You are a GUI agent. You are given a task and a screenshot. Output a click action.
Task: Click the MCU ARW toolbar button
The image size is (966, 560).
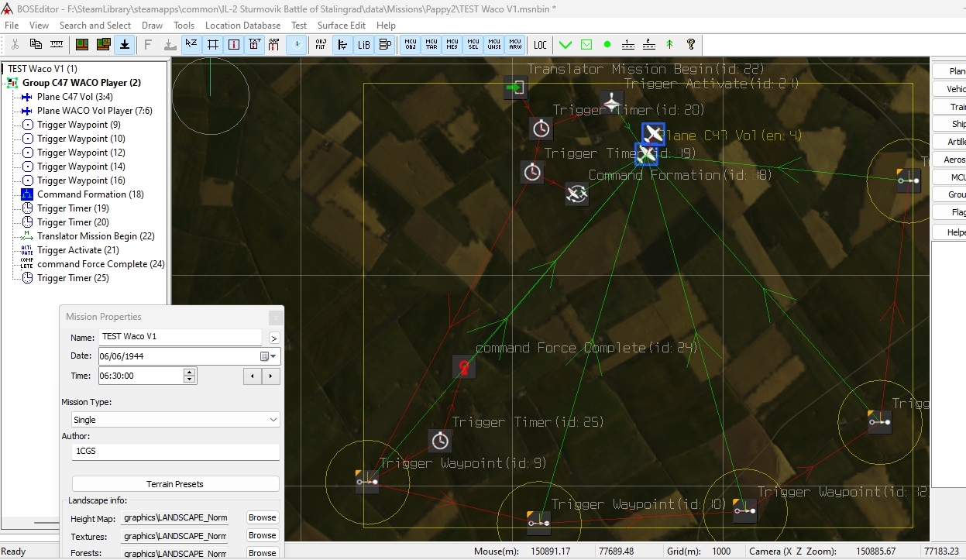point(515,45)
